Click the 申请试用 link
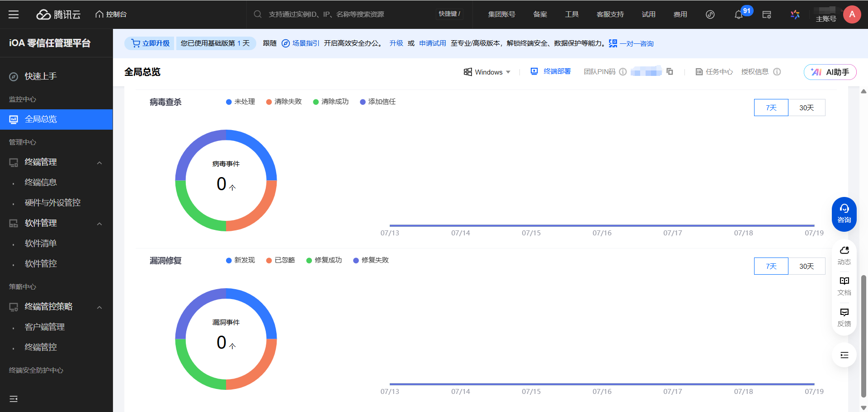 coord(433,43)
